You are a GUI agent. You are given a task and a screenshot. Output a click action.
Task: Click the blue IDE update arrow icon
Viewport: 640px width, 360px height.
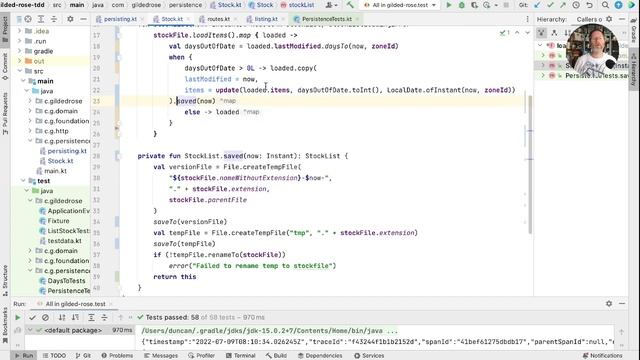(618, 5)
